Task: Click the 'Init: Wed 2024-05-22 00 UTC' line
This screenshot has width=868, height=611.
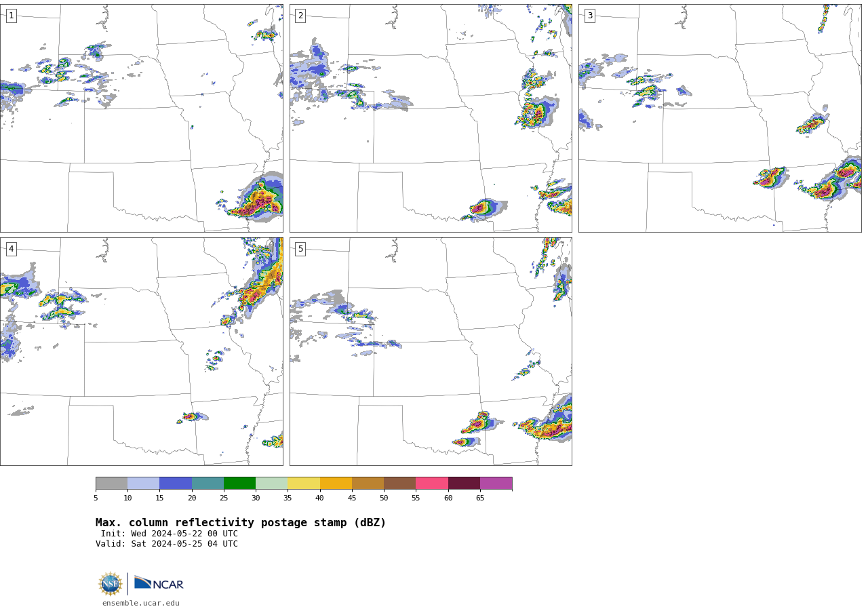Action: click(x=170, y=534)
